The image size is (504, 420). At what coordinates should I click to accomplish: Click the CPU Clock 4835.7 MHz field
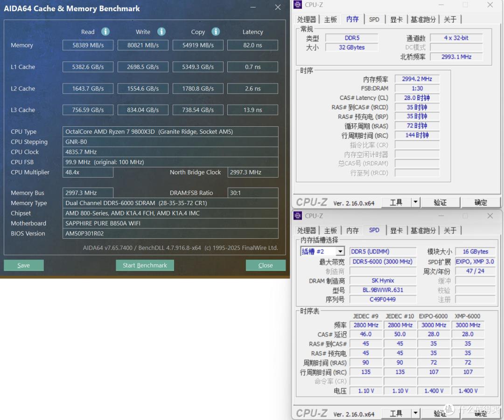click(x=170, y=152)
